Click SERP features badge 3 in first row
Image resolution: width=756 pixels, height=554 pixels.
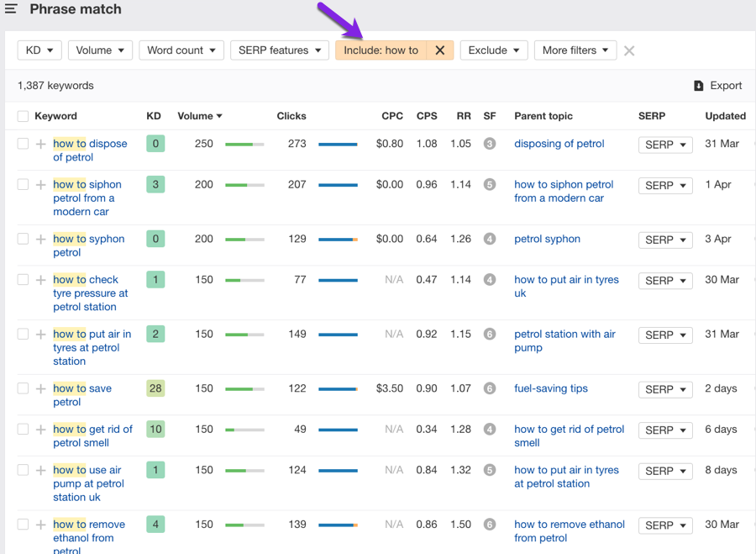[490, 144]
